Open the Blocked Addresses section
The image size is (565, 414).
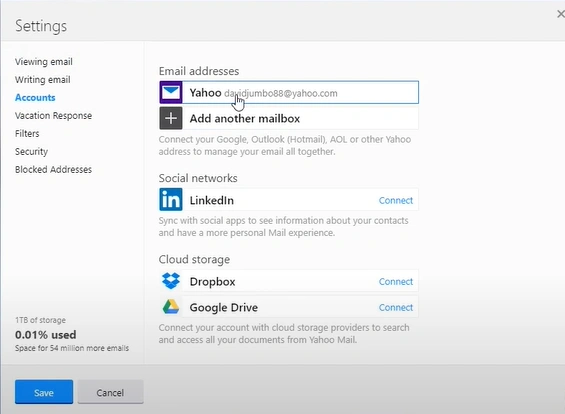pyautogui.click(x=53, y=169)
